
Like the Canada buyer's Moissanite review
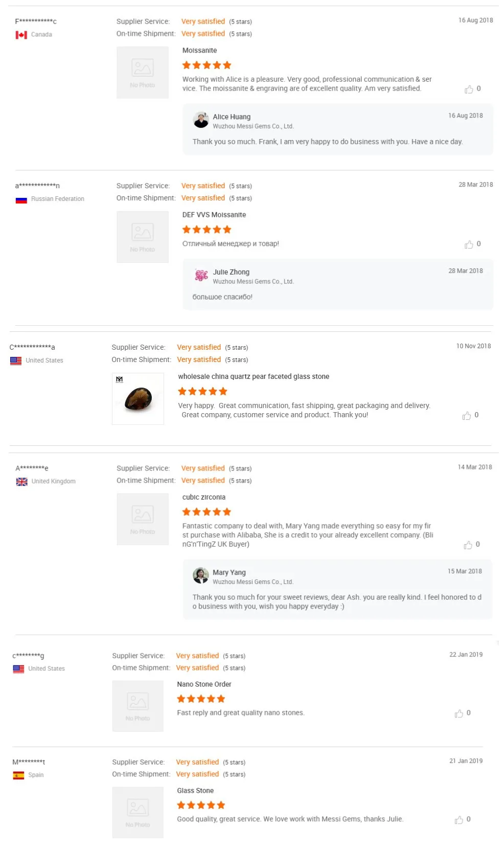(469, 89)
